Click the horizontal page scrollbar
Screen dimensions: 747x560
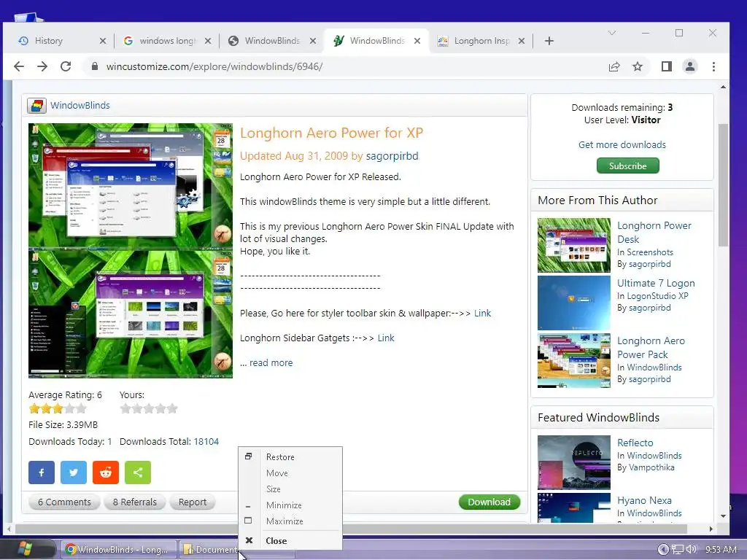[x=351, y=529]
